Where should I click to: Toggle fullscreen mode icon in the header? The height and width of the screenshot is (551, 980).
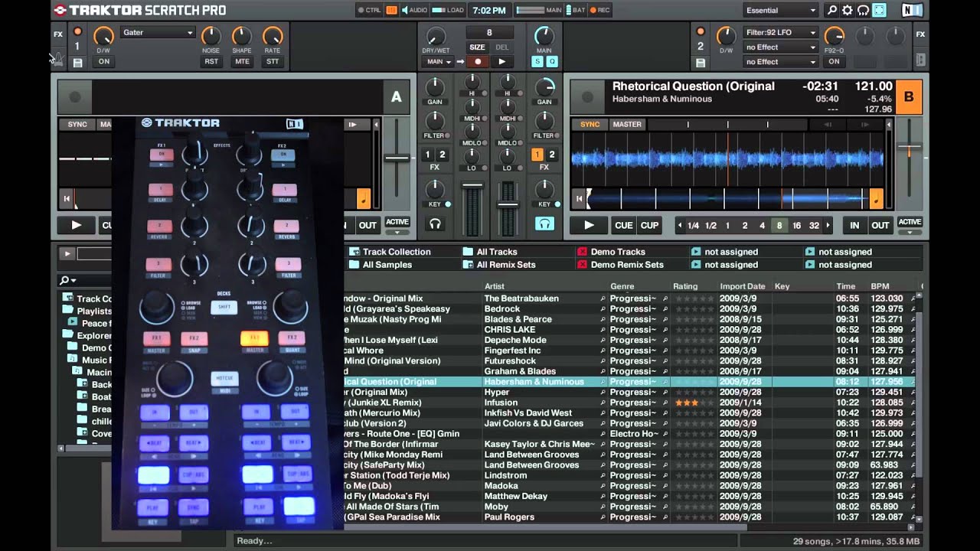[879, 10]
